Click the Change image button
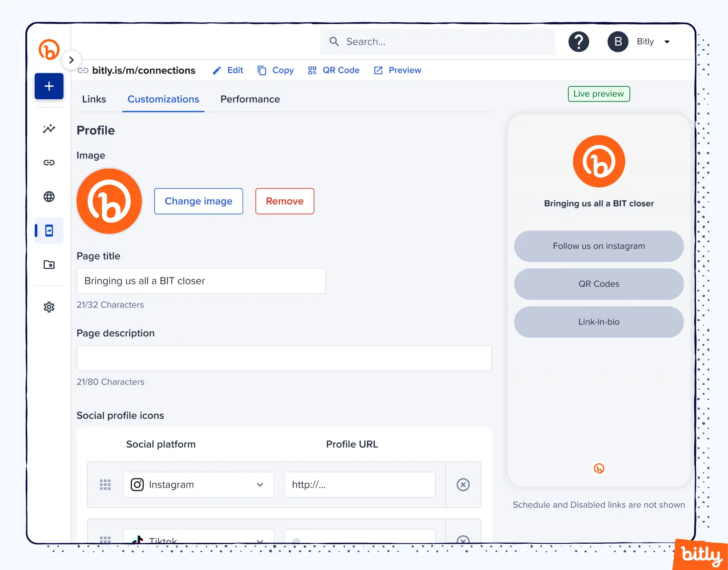 click(198, 201)
